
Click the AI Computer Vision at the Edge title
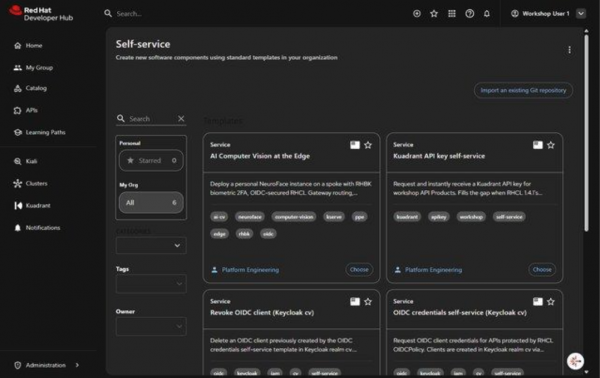[x=260, y=156]
